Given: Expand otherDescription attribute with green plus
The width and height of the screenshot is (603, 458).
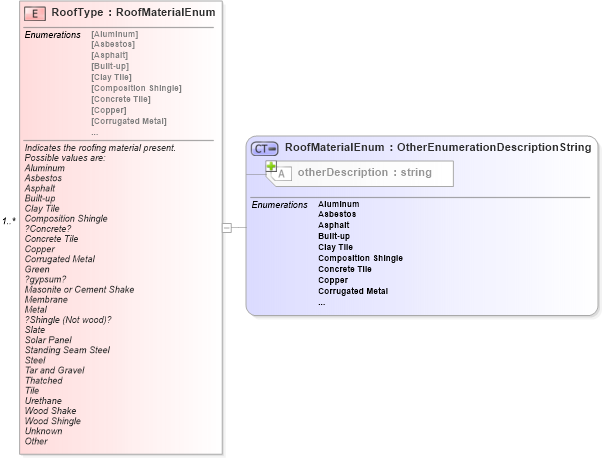Looking at the screenshot, I should coord(271,166).
